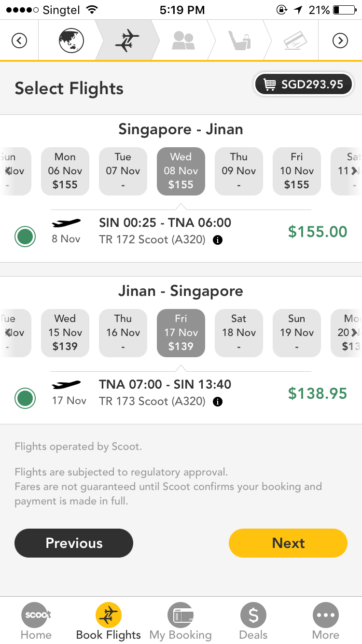Image resolution: width=362 pixels, height=644 pixels.
Task: Open the My Booking tab
Action: 181,622
